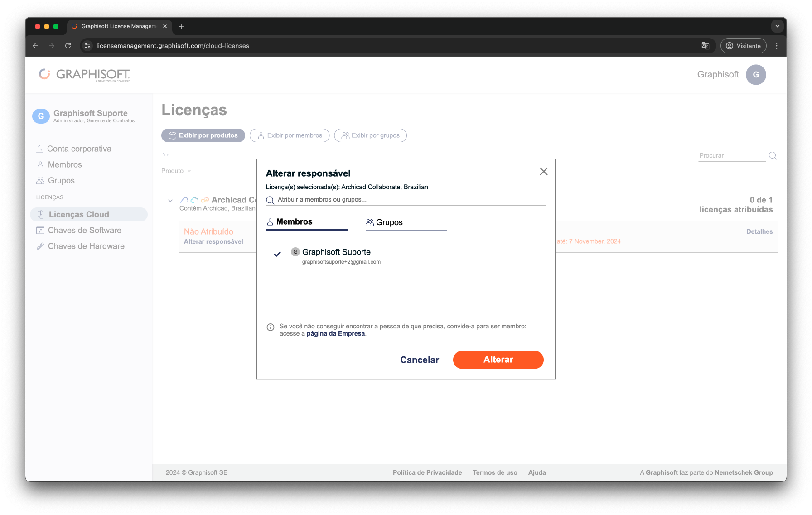This screenshot has width=812, height=515.
Task: Select Exibir por membros view
Action: (x=290, y=135)
